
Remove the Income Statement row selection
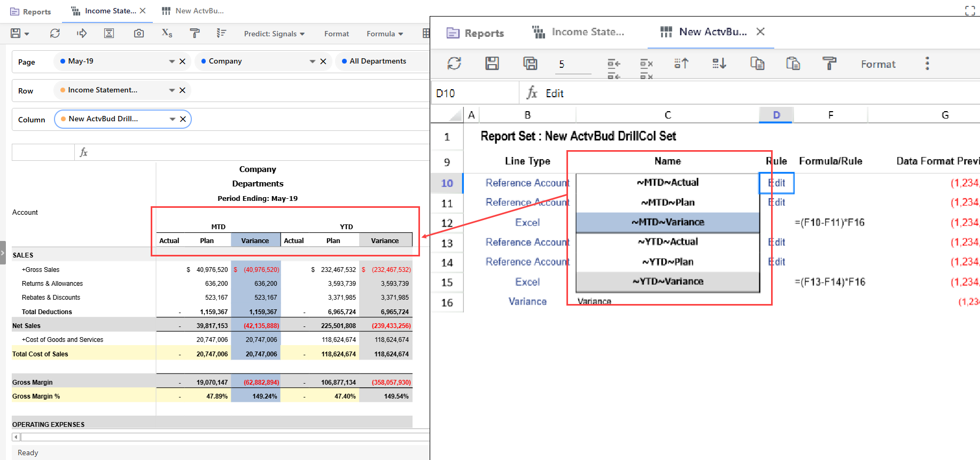[x=183, y=90]
